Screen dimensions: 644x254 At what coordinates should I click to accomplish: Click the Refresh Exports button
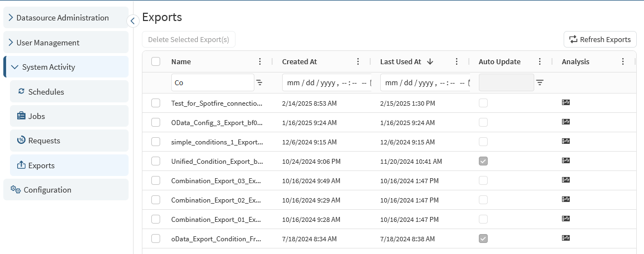point(600,39)
